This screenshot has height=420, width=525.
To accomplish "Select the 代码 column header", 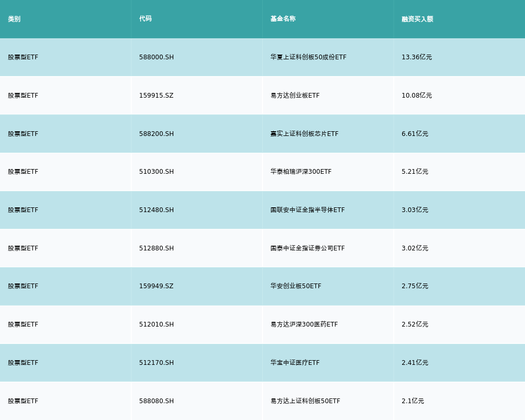I will pyautogui.click(x=145, y=19).
